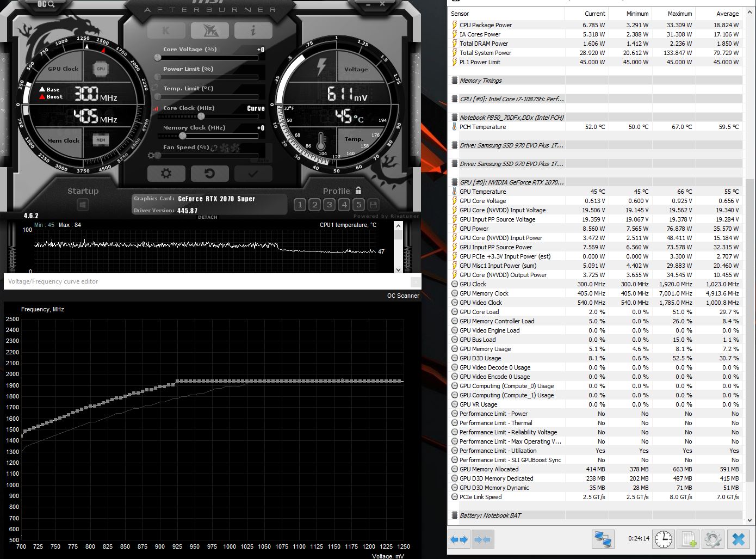Close the HWiNFO sensors panel with the blue X

click(738, 539)
